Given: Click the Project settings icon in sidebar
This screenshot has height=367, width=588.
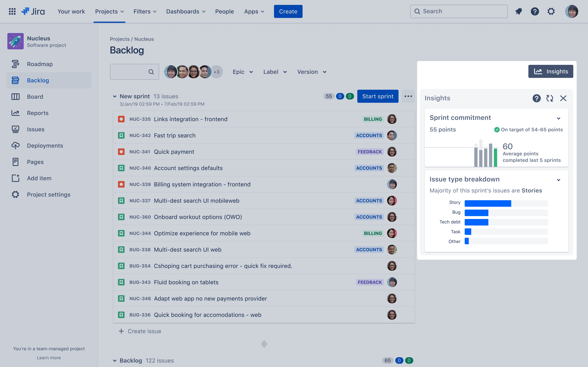Looking at the screenshot, I should (15, 194).
